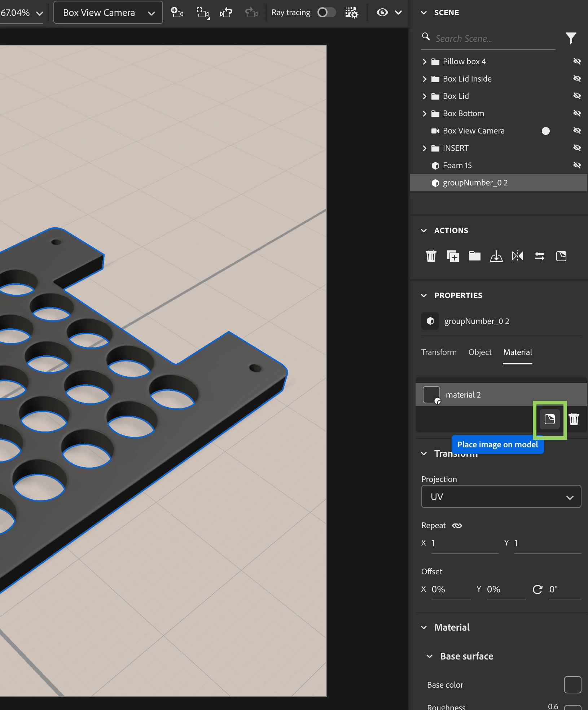This screenshot has height=710, width=588.
Task: Collapse the Transform section under material
Action: tap(424, 454)
